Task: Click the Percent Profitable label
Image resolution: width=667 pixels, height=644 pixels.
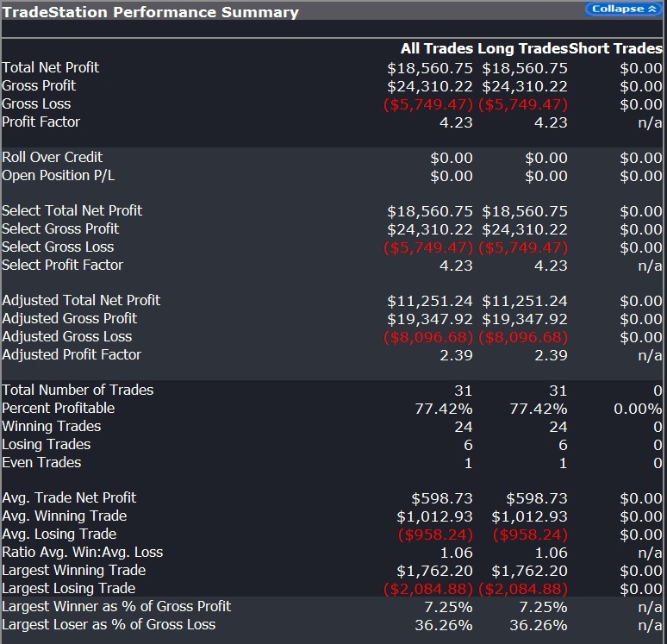Action: (59, 408)
